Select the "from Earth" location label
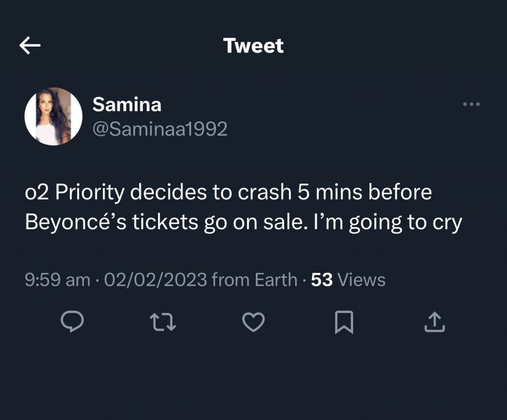507x420 pixels. tap(254, 280)
